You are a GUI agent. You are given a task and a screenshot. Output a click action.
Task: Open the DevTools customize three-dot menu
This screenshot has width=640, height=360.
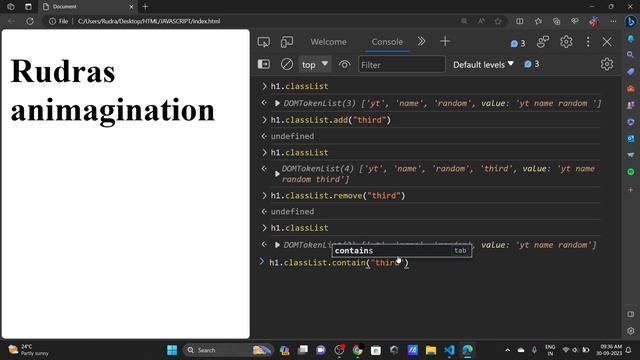(588, 42)
